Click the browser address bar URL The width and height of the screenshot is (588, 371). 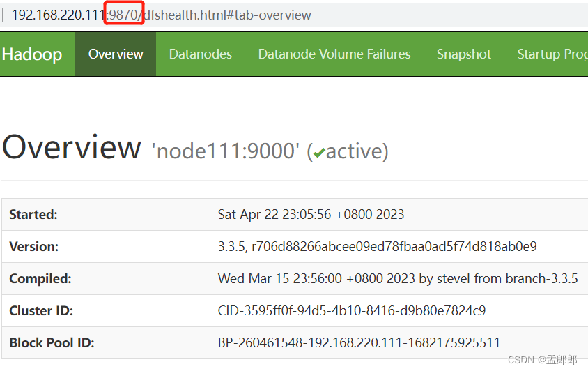161,15
